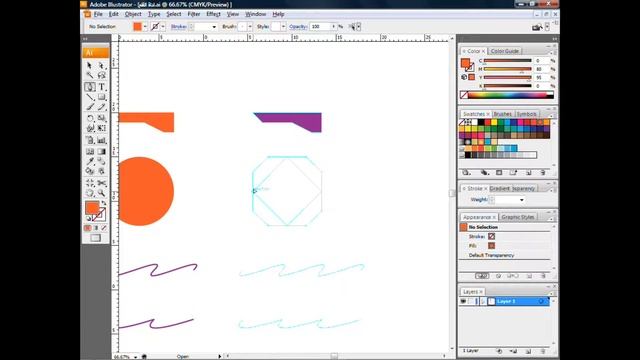640x360 pixels.
Task: Open the Opacity value dropdown arrow
Action: pyautogui.click(x=333, y=27)
